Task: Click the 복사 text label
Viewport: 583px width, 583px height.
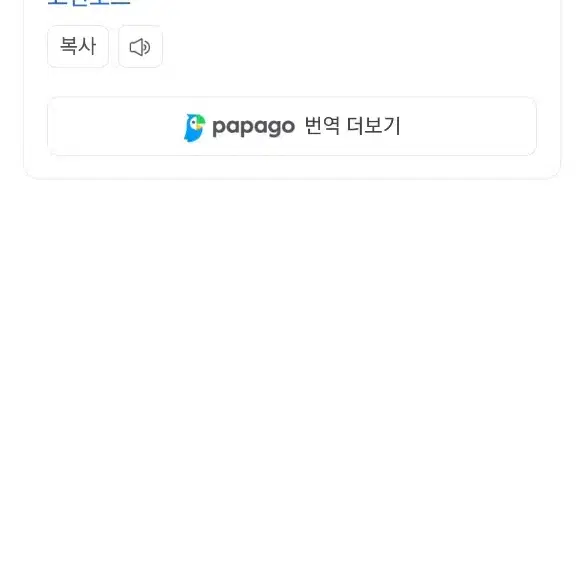Action: click(78, 46)
